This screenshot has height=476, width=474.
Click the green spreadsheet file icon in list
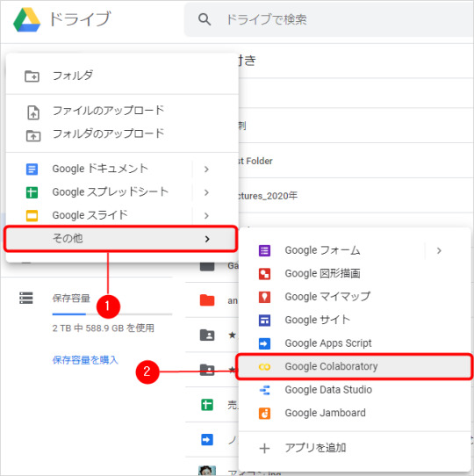point(207,405)
